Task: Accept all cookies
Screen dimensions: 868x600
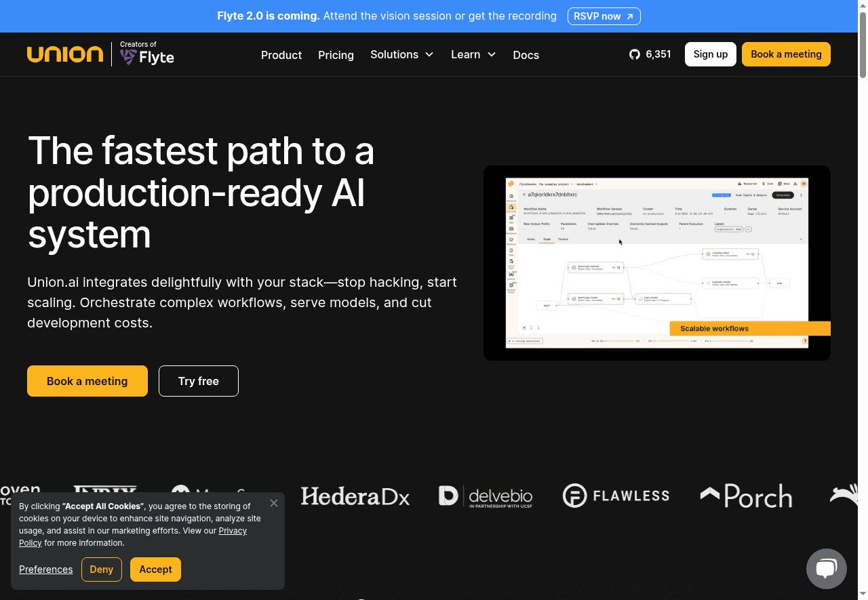Action: pos(155,569)
